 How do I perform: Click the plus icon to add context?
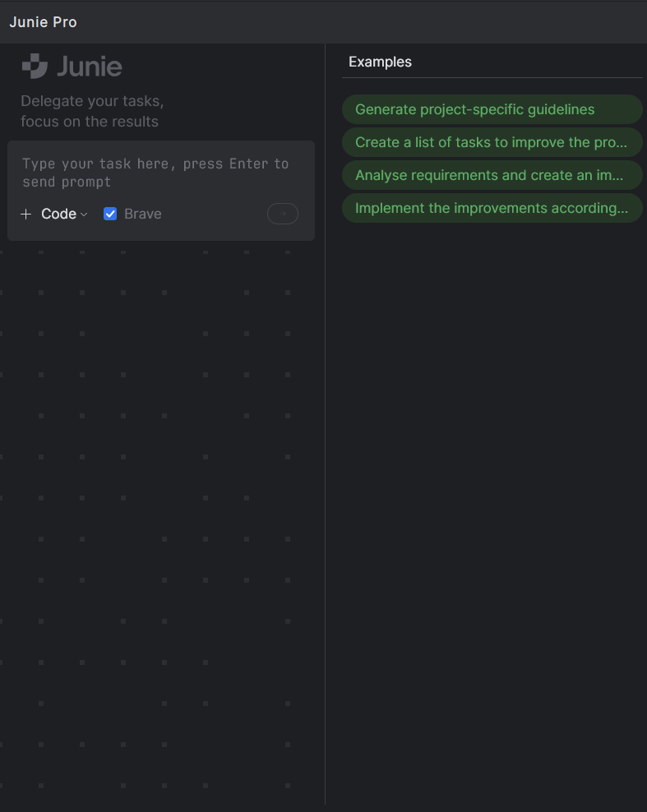(26, 214)
